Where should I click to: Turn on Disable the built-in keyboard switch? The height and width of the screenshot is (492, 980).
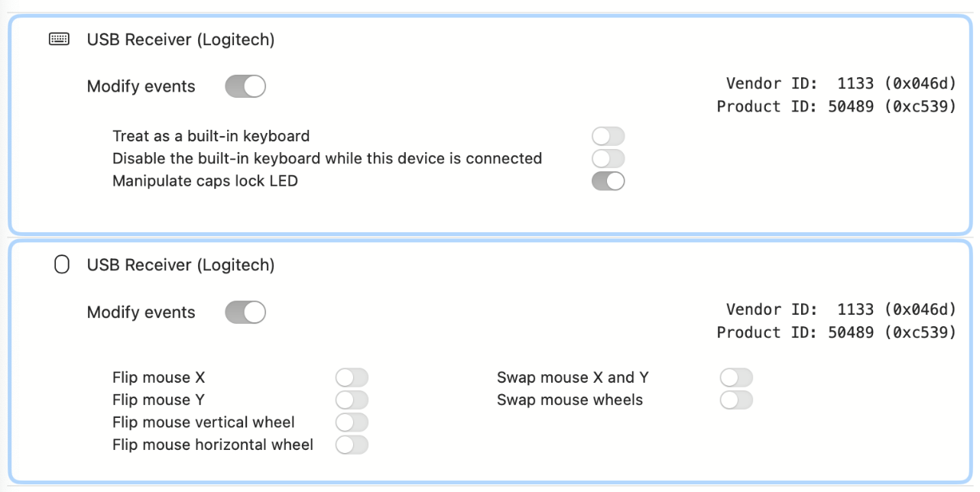coord(608,159)
